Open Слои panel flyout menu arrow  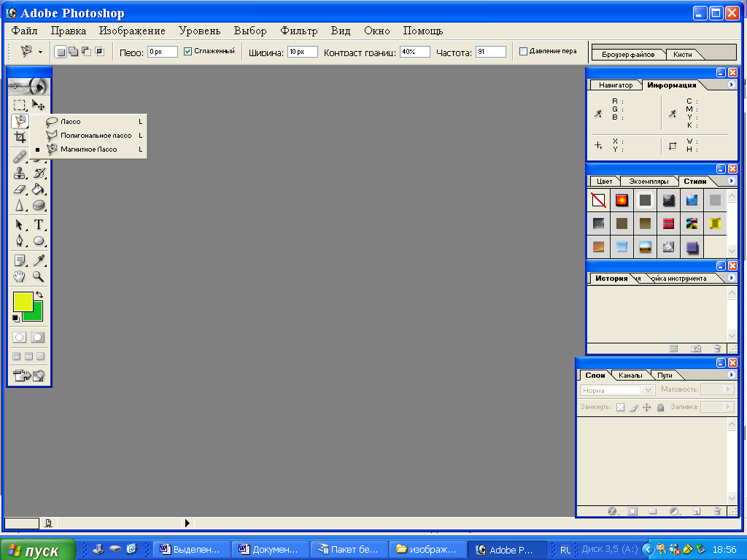731,376
